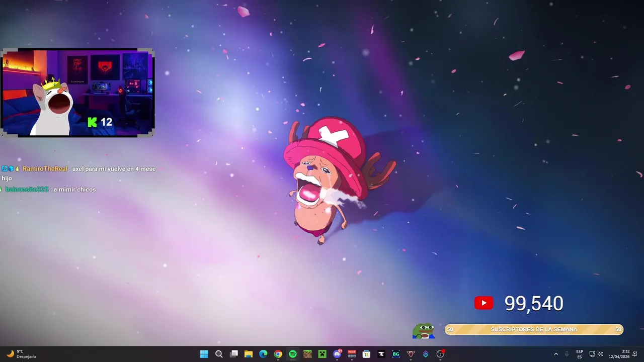The image size is (644, 362).
Task: Click viewer count 12 on webcam overlay
Action: [106, 122]
